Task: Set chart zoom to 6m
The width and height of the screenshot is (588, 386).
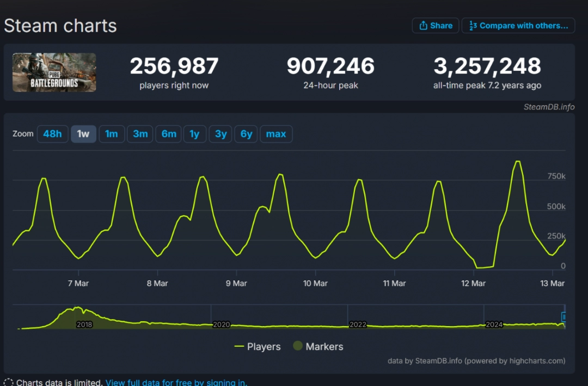Action: coord(169,134)
